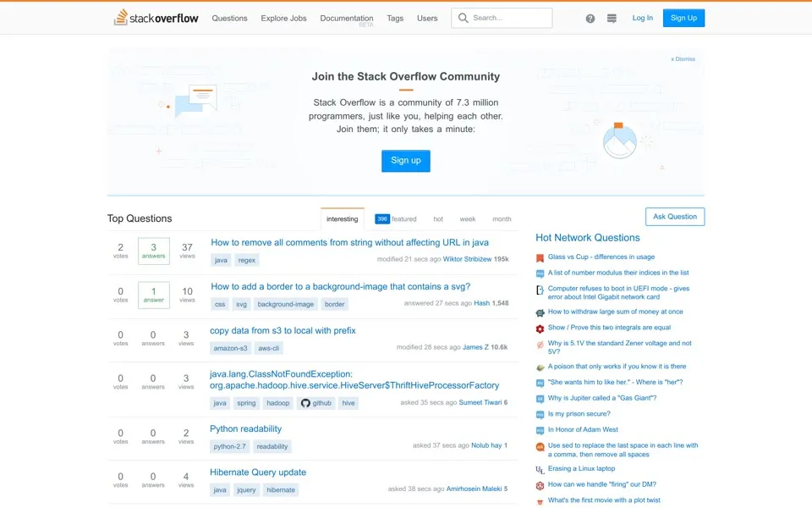Open Hibernate Query update question
Screen dimensions: 812x508
pyautogui.click(x=258, y=472)
